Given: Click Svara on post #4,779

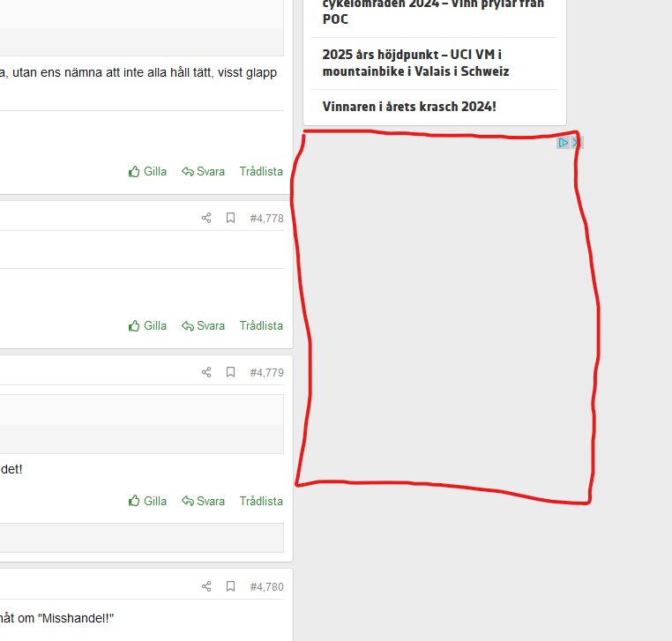Looking at the screenshot, I should [204, 501].
